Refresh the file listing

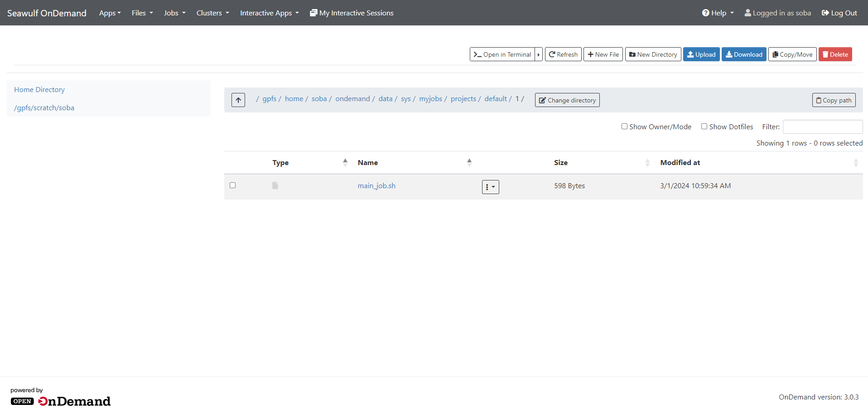(x=563, y=54)
